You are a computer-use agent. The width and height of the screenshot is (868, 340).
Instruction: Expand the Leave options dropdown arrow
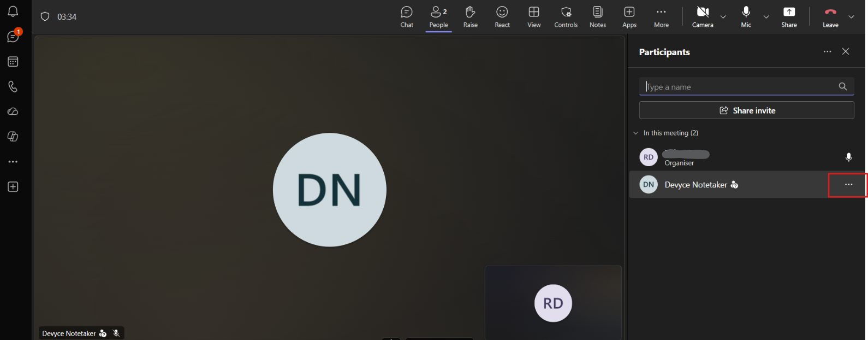point(851,17)
